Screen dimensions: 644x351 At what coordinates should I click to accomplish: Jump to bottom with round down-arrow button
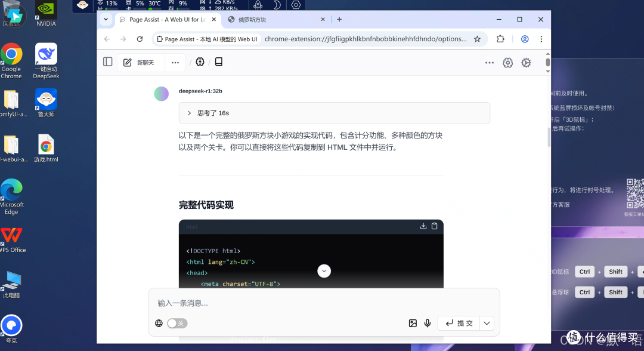324,271
